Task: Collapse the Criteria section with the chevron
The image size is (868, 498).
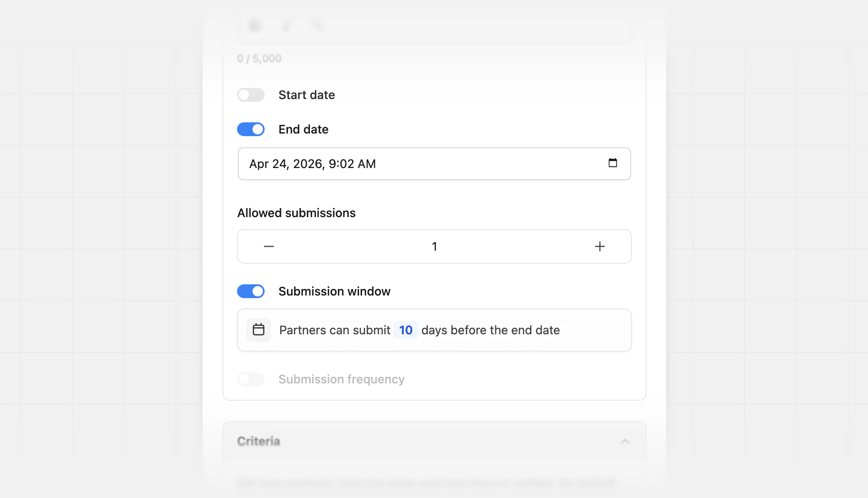Action: tap(626, 441)
